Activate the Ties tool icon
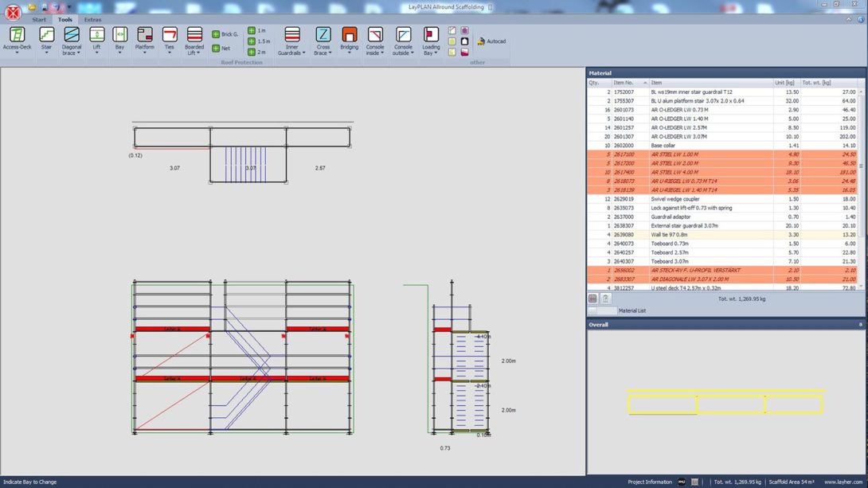 pos(170,35)
